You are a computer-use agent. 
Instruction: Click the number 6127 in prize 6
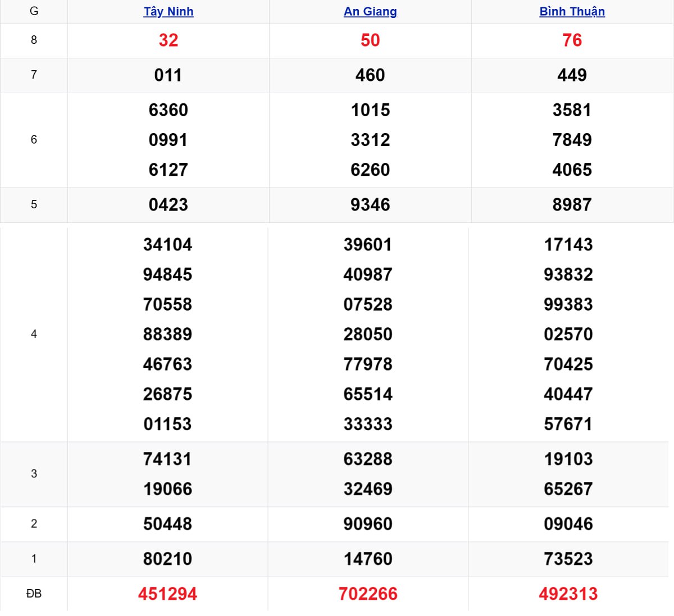tap(168, 170)
